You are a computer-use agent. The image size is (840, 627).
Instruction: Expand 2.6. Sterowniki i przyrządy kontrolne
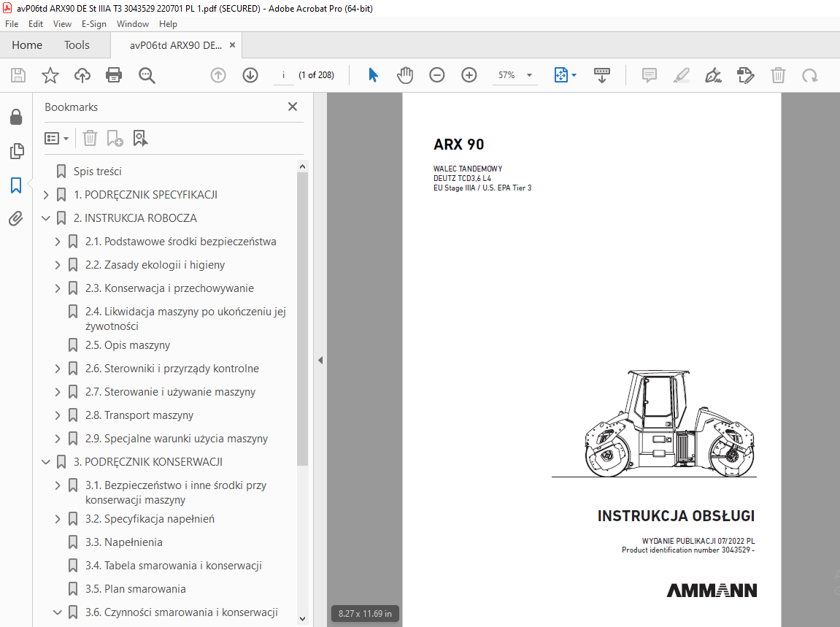[58, 369]
